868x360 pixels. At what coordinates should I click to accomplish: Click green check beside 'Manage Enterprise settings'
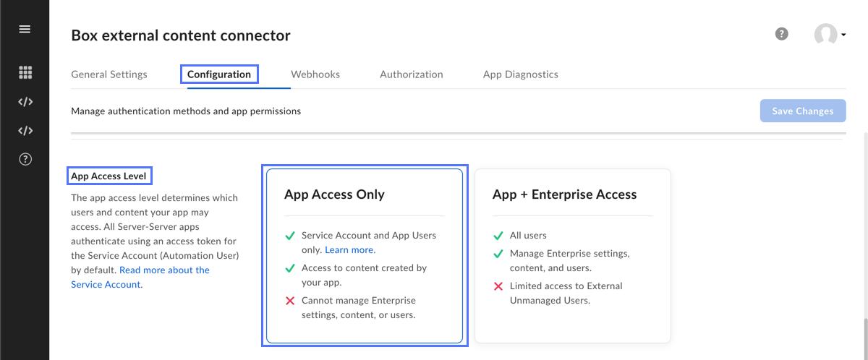tap(498, 254)
